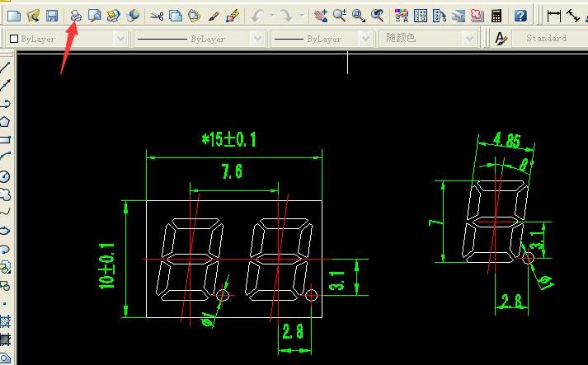Open the Plot Preview tool
The width and height of the screenshot is (588, 365).
(x=95, y=16)
